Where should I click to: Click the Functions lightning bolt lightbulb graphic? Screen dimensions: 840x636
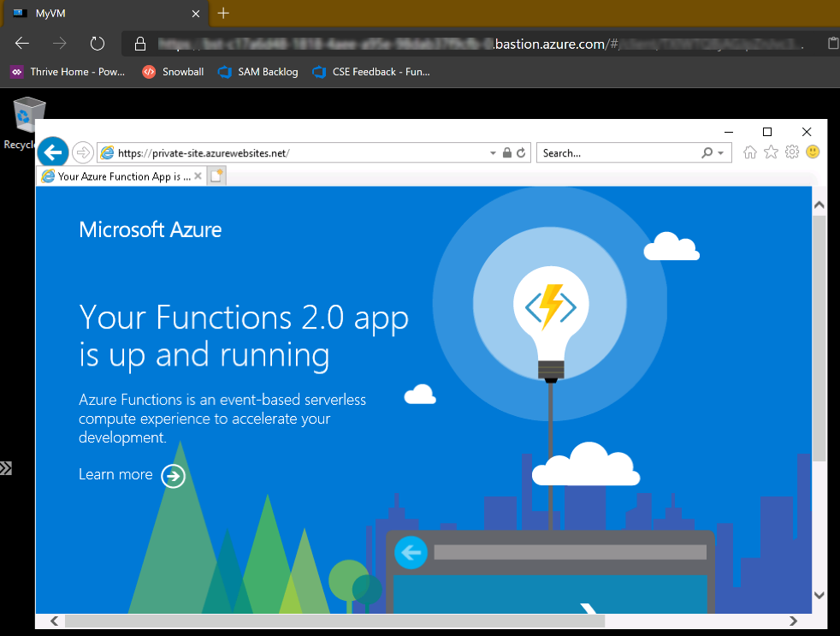click(x=551, y=324)
